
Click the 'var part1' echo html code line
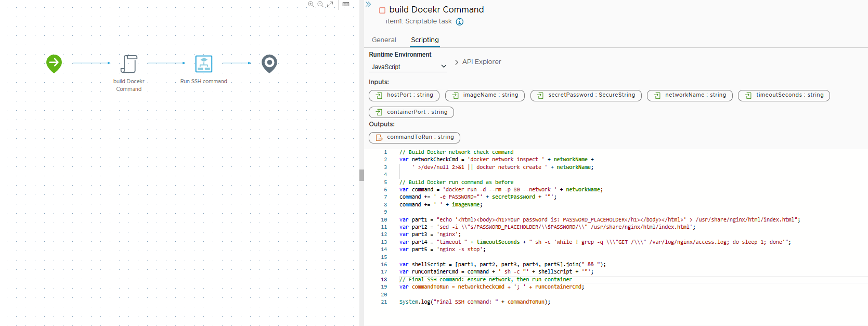coord(600,220)
